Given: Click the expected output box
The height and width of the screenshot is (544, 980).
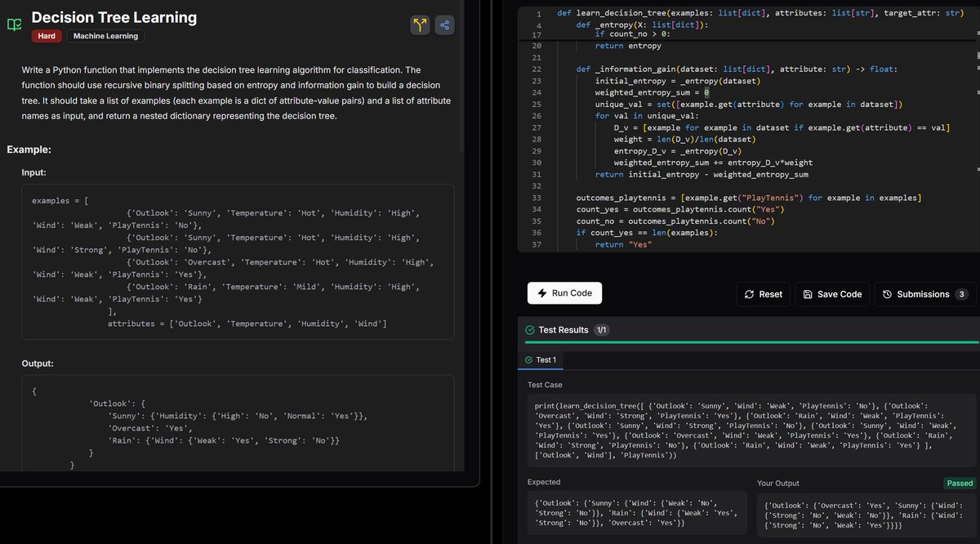Looking at the screenshot, I should (x=637, y=513).
